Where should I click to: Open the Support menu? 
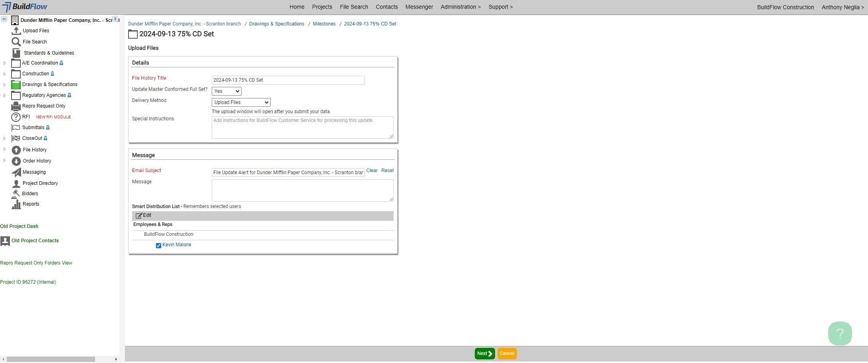point(501,7)
